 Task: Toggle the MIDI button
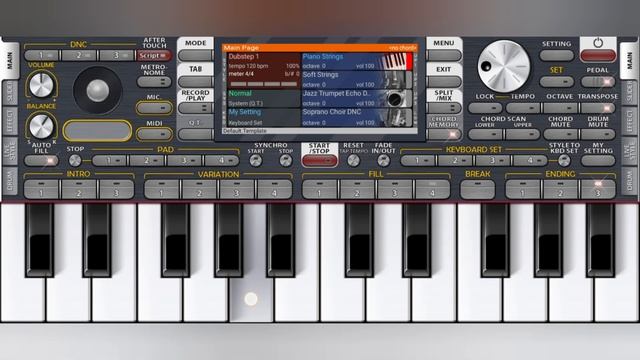(154, 134)
